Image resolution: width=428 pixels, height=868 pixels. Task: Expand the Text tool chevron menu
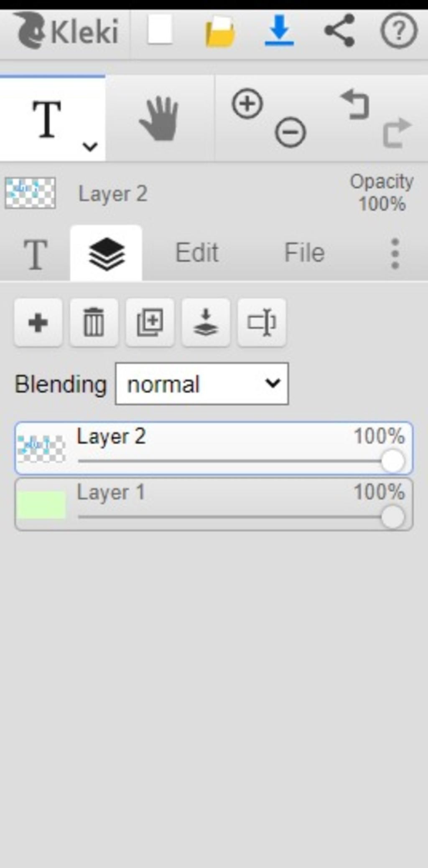[90, 147]
